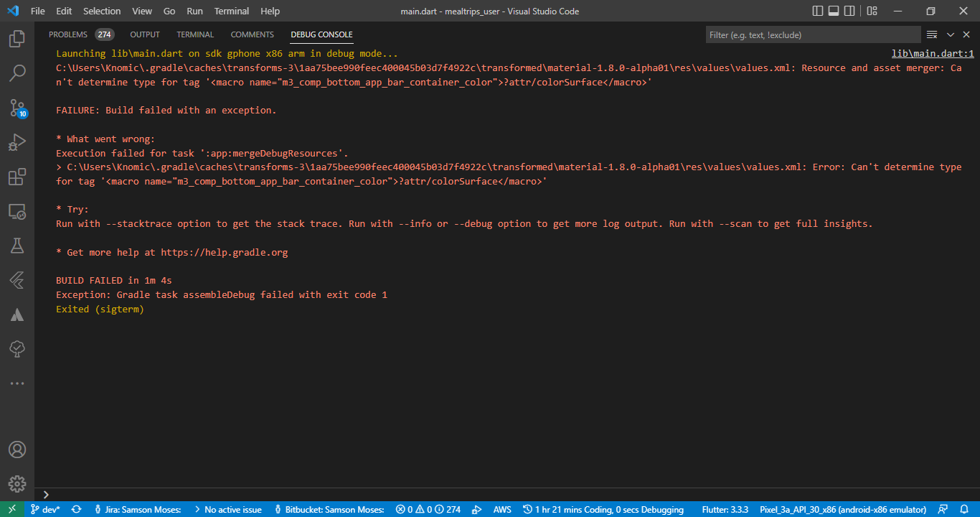Open Source Control view with 10 changes
The width and height of the screenshot is (980, 517).
point(17,108)
